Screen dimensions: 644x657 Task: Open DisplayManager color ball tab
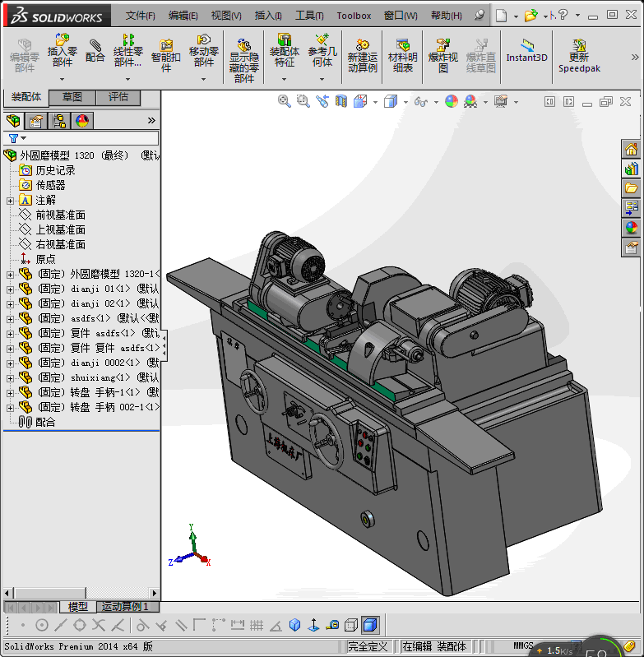[x=82, y=121]
